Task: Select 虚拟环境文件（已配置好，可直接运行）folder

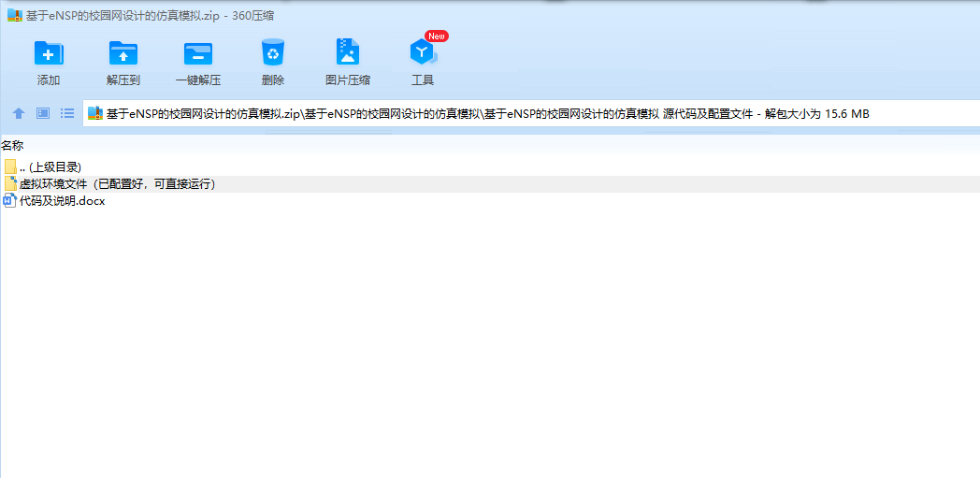Action: pyautogui.click(x=118, y=183)
